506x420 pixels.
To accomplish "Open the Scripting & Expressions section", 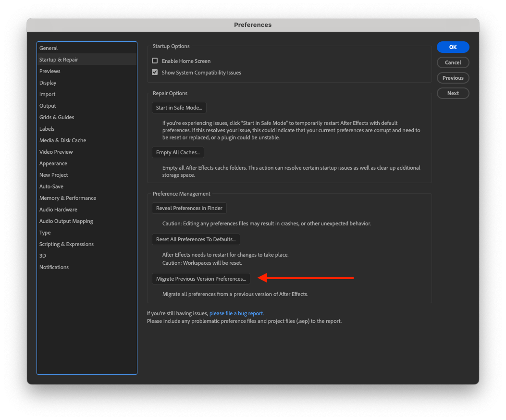I will click(x=66, y=244).
